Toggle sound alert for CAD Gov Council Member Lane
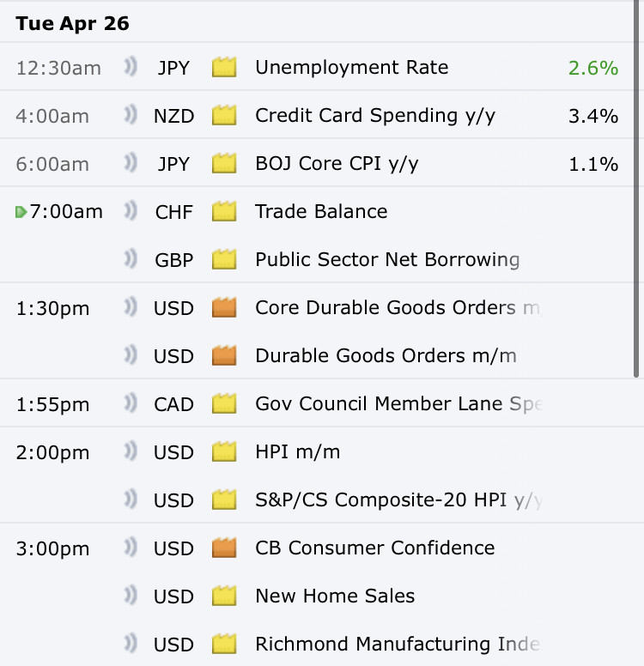 click(131, 403)
